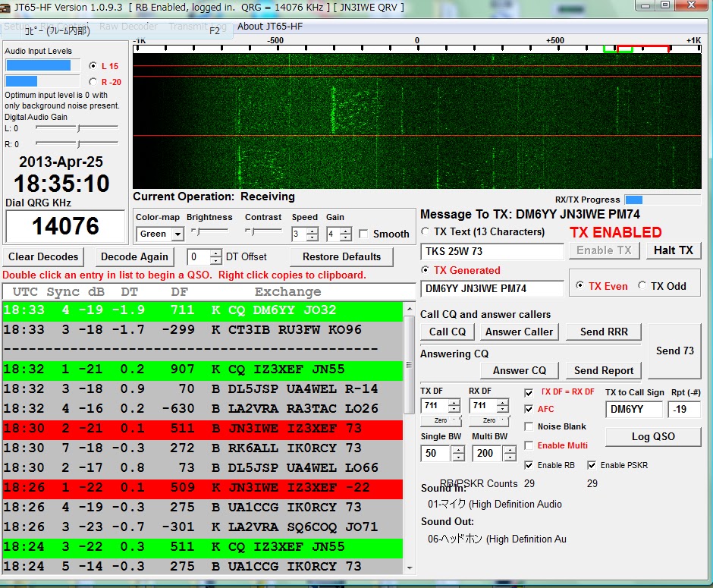Click the Multi BW spinner arrows
713x588 pixels.
(510, 454)
